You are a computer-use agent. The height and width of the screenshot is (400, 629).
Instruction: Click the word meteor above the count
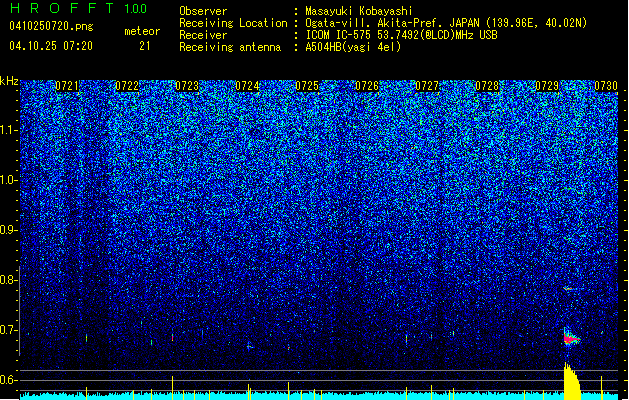click(x=142, y=31)
